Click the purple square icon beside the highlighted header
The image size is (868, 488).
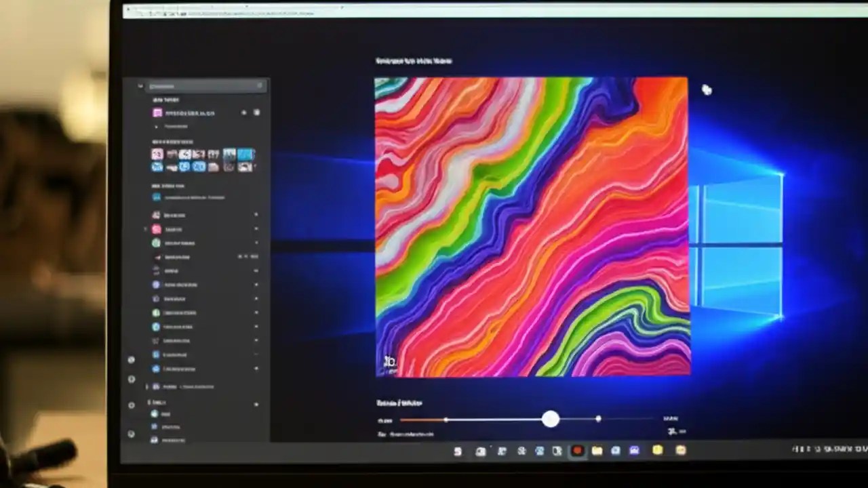pos(157,113)
